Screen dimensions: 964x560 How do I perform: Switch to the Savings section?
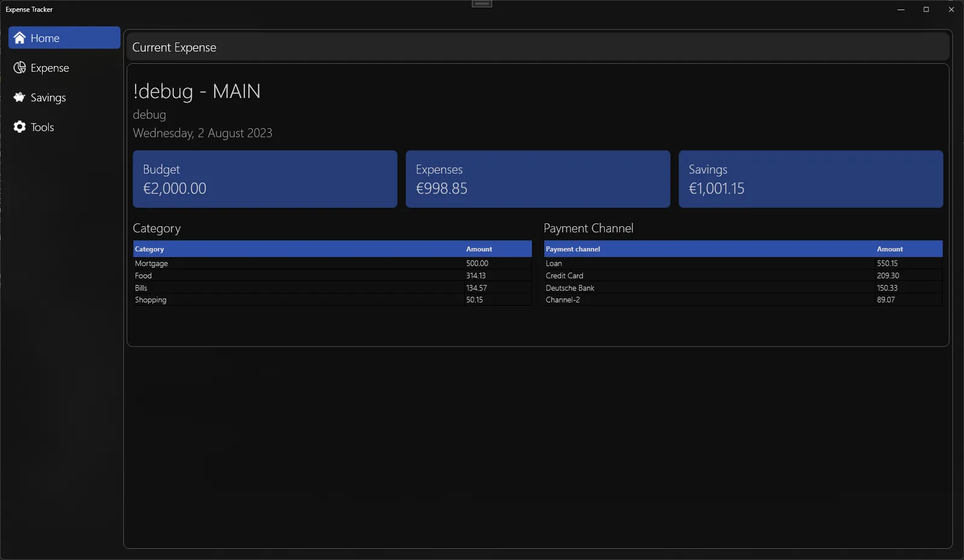[64, 97]
